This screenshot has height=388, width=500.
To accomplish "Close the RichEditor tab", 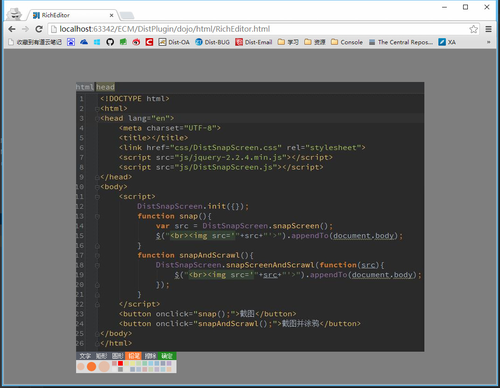I will pos(111,15).
